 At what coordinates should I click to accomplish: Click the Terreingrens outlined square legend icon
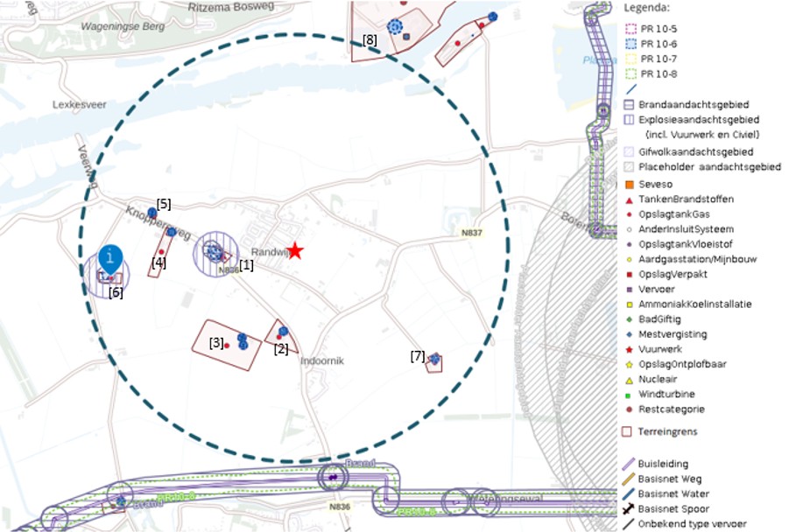point(627,432)
